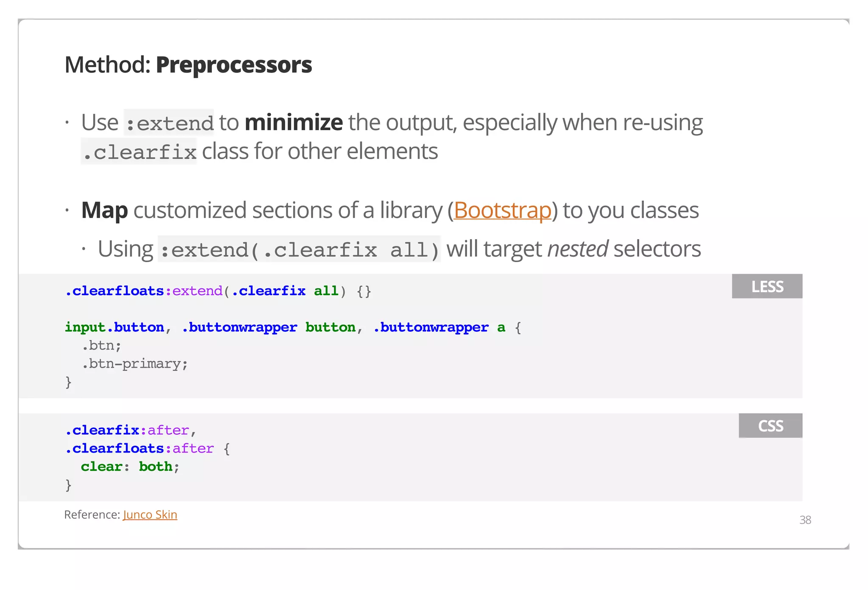Image resolution: width=868 pixels, height=590 pixels.
Task: Click the Reference: label text
Action: 92,515
